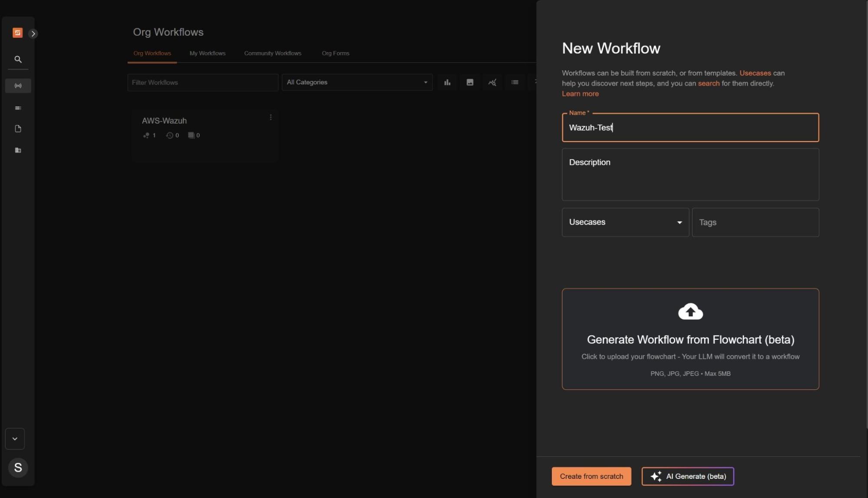This screenshot has width=868, height=498.
Task: Open the Community Workflows tab
Action: click(272, 53)
